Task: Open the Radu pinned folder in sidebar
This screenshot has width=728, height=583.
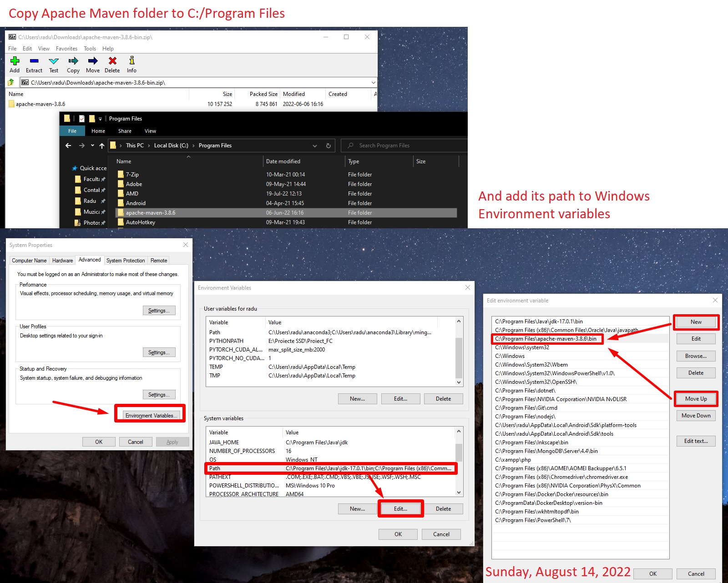Action: pos(90,201)
